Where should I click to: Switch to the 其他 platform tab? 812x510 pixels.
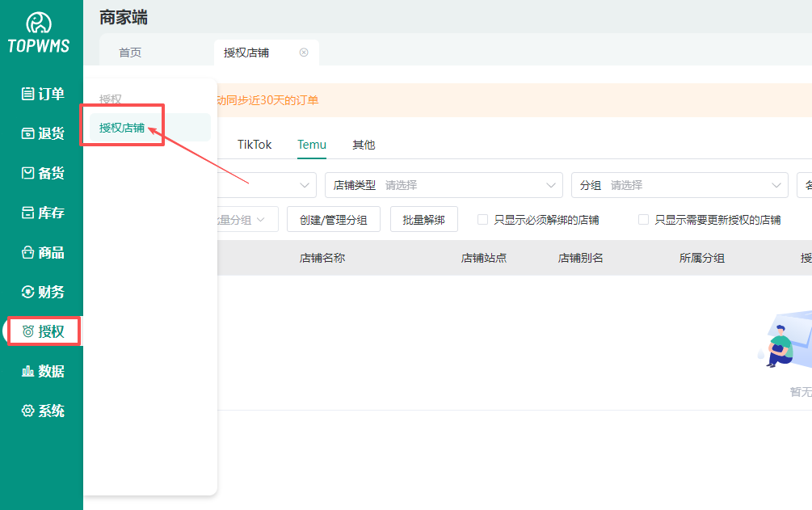click(364, 145)
